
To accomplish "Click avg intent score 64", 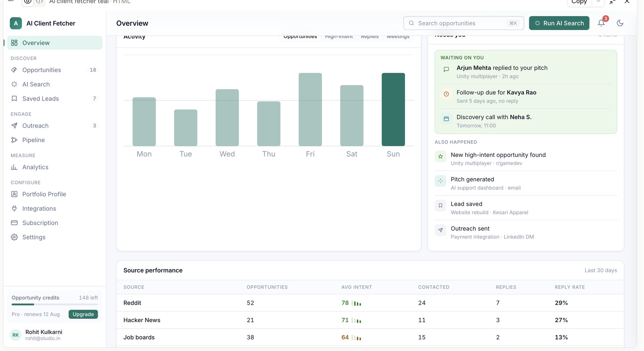I will click(345, 337).
